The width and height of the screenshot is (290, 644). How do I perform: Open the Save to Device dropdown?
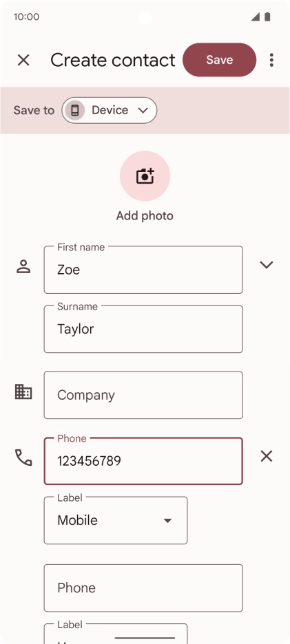[x=110, y=110]
